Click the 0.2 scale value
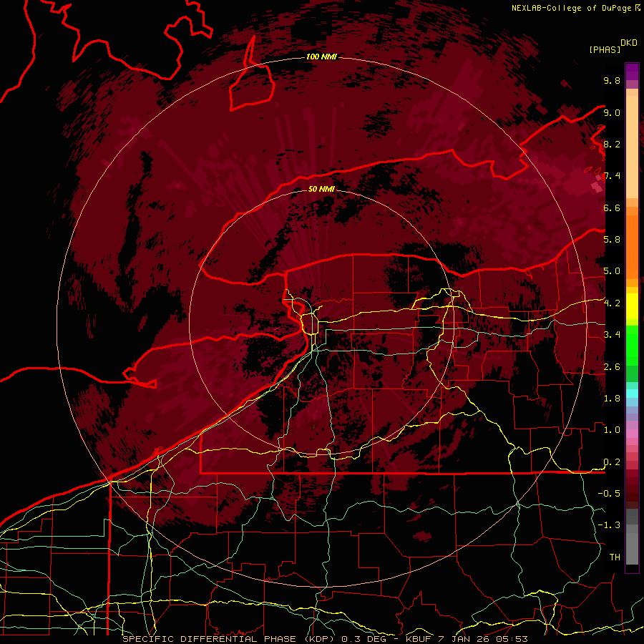Viewport: 644px width, 644px height. click(612, 462)
